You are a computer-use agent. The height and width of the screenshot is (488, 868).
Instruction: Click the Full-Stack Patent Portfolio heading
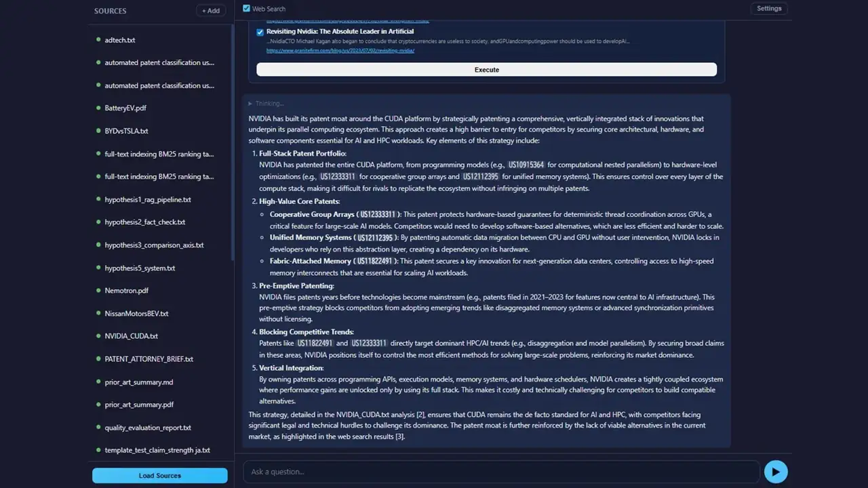[302, 154]
